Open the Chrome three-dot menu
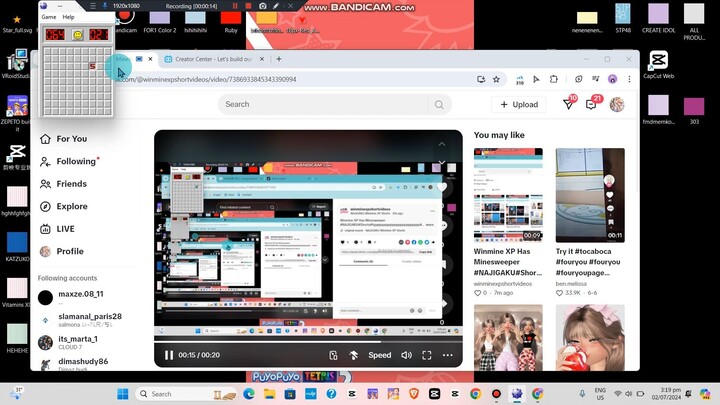 (x=629, y=79)
